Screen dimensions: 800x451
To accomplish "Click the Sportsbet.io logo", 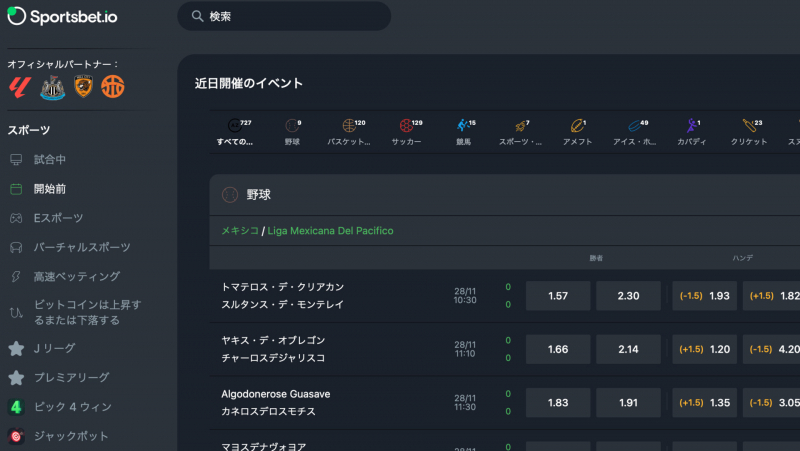I will click(x=62, y=16).
